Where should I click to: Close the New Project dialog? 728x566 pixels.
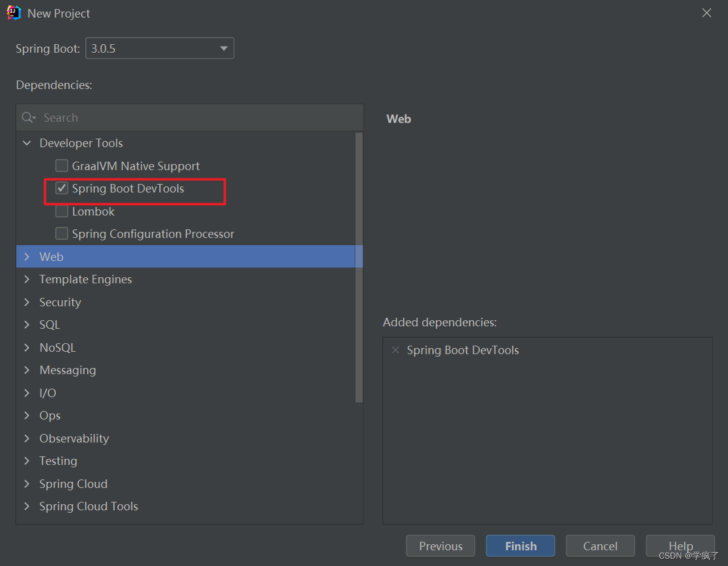[707, 13]
